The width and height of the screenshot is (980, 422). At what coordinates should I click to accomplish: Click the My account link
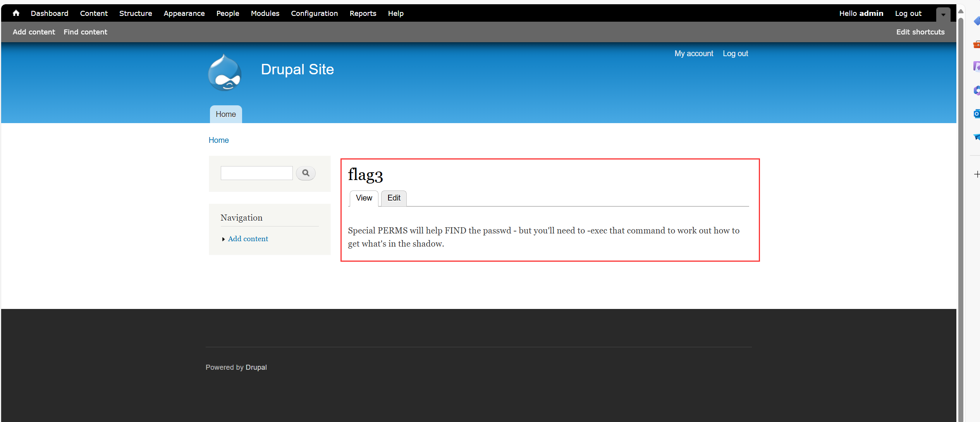click(x=693, y=53)
